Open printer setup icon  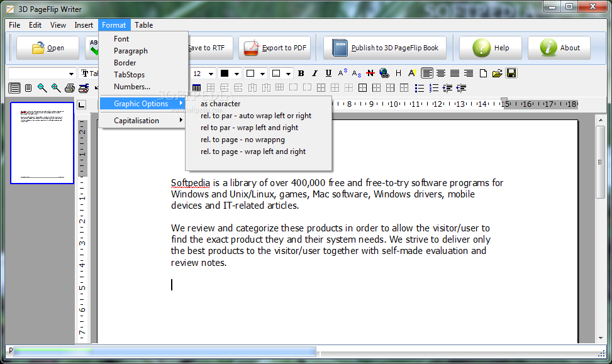(x=84, y=88)
